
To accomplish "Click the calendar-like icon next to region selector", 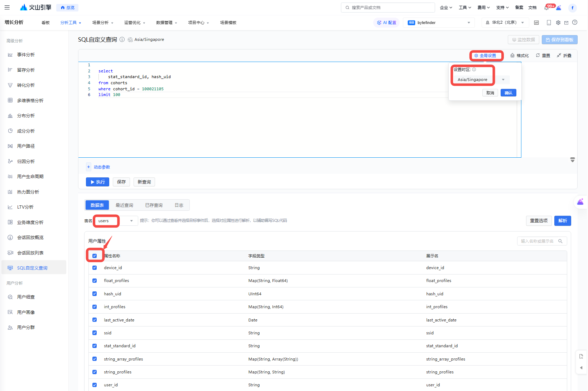I will 536,23.
